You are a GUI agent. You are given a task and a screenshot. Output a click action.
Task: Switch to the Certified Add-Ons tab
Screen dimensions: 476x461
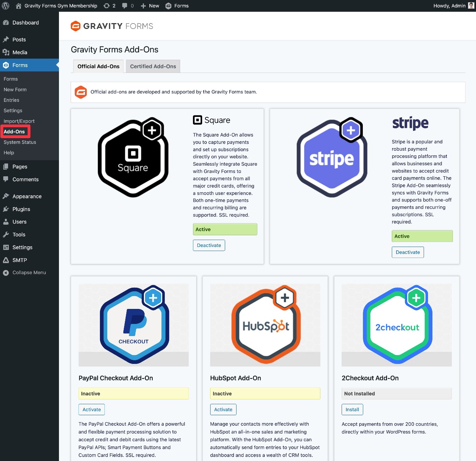click(153, 66)
